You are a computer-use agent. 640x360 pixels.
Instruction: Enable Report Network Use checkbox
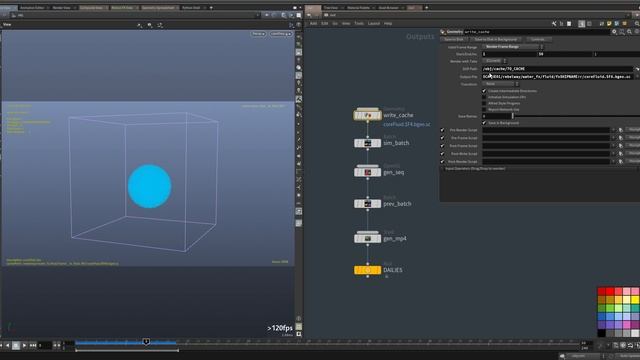[x=484, y=109]
